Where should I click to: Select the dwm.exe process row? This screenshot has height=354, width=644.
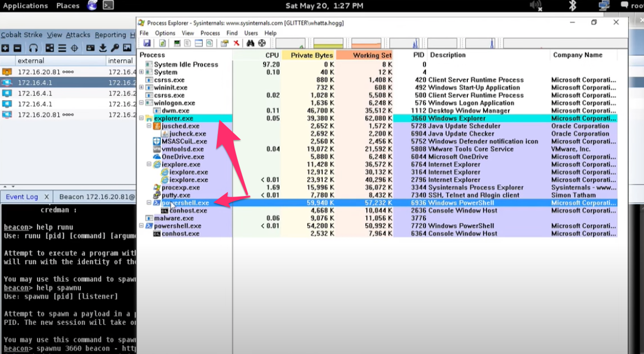pyautogui.click(x=378, y=111)
